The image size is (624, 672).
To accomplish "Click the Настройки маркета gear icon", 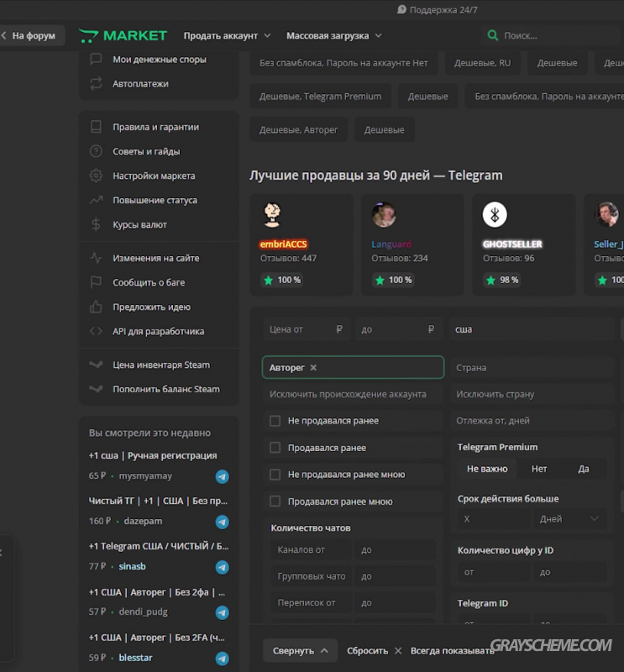I will [x=96, y=176].
